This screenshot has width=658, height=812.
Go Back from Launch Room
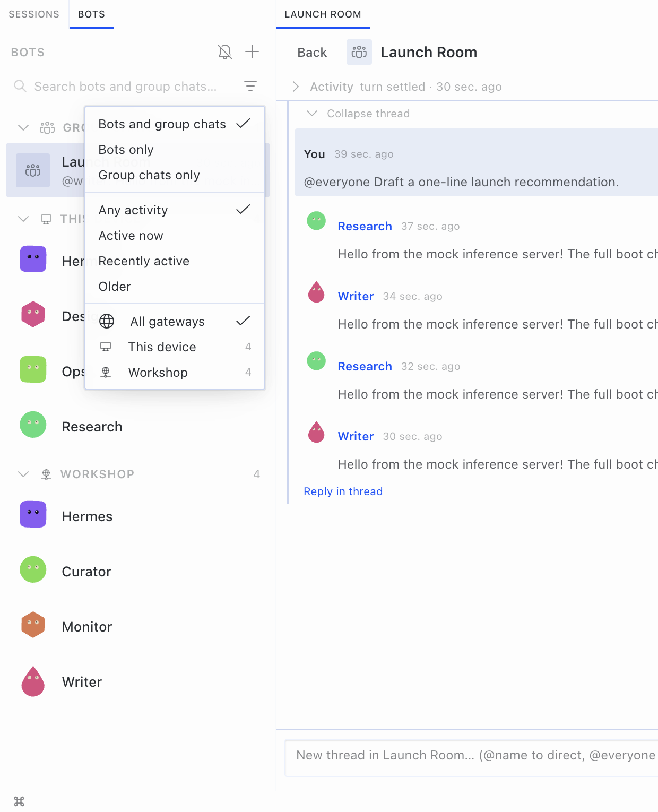click(312, 53)
